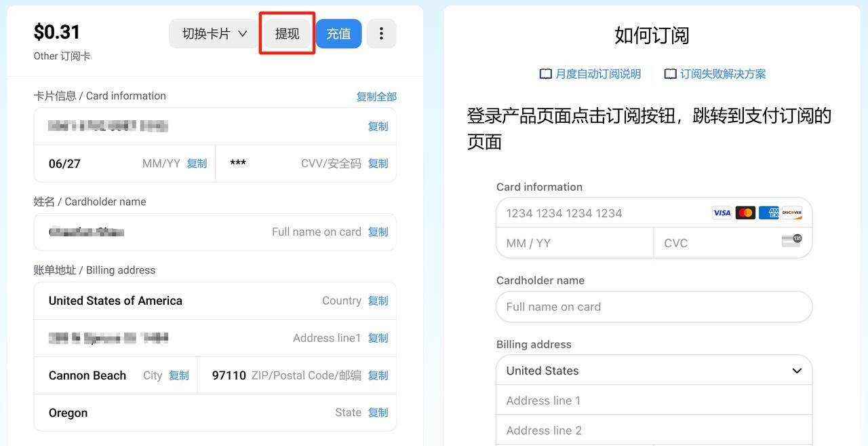The image size is (868, 446).
Task: Open the United States country dropdown
Action: (x=654, y=371)
